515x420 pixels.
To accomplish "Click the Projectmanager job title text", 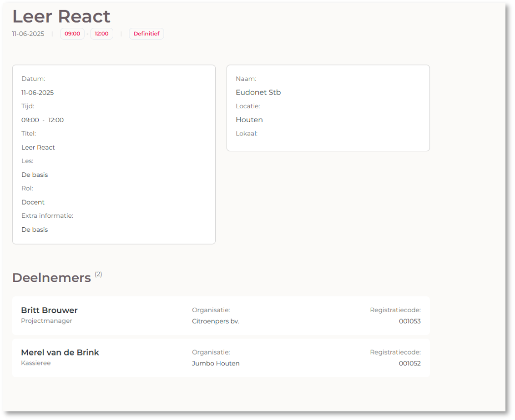I will coord(46,321).
